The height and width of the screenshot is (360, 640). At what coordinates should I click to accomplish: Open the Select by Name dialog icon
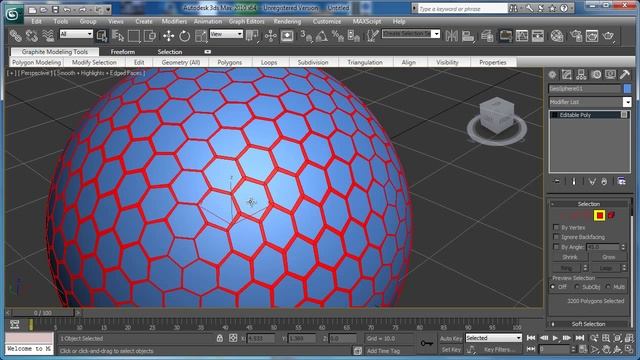(x=118, y=36)
